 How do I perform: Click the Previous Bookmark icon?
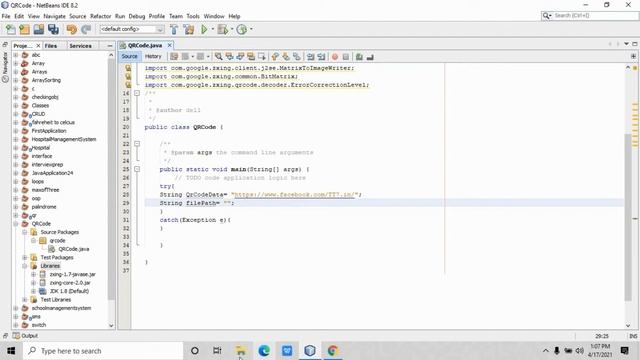(275, 57)
